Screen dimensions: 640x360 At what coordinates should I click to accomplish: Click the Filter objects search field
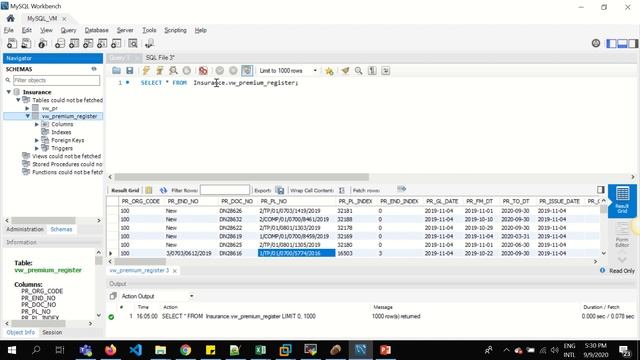tap(56, 80)
